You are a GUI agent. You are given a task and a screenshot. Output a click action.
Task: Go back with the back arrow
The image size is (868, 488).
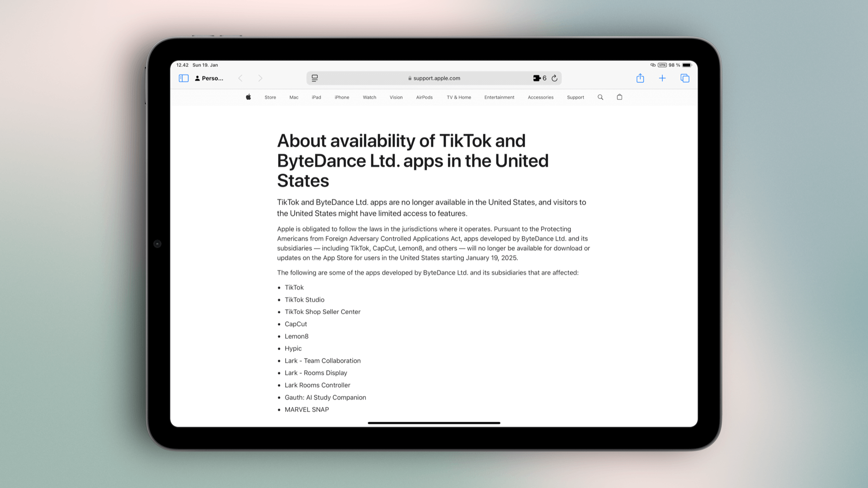pyautogui.click(x=240, y=78)
